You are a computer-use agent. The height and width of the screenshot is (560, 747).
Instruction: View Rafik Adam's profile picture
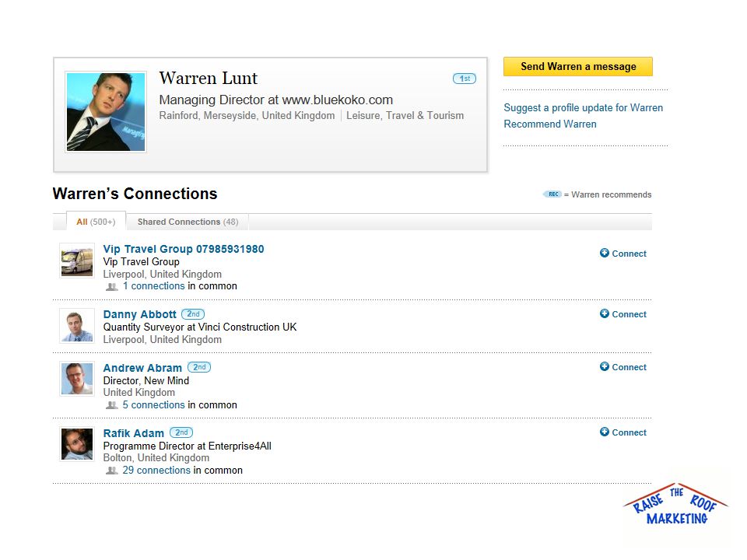pyautogui.click(x=77, y=444)
